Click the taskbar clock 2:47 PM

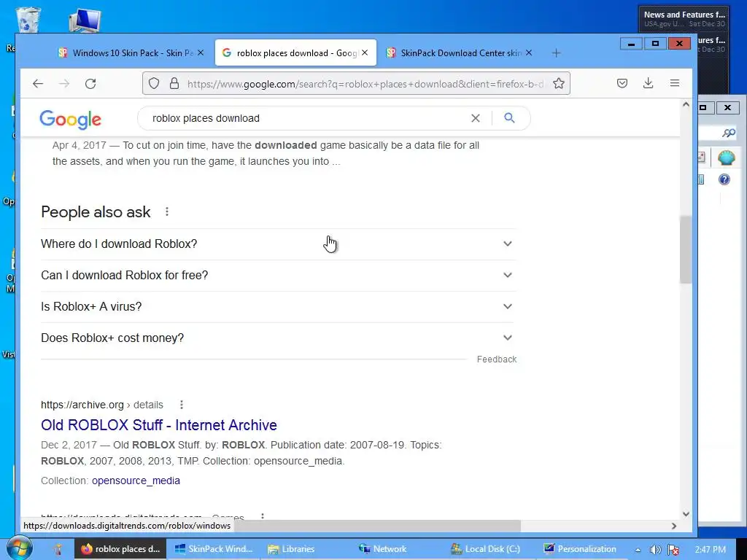(x=711, y=550)
